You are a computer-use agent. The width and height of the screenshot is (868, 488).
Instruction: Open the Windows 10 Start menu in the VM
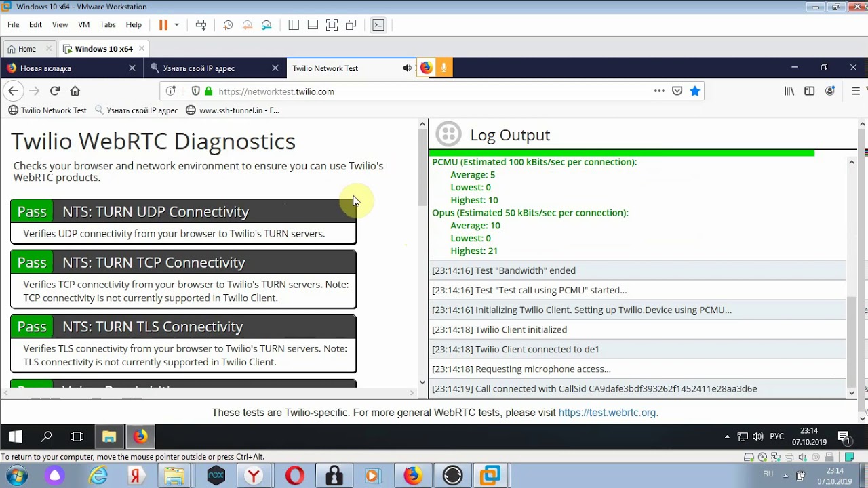click(16, 436)
